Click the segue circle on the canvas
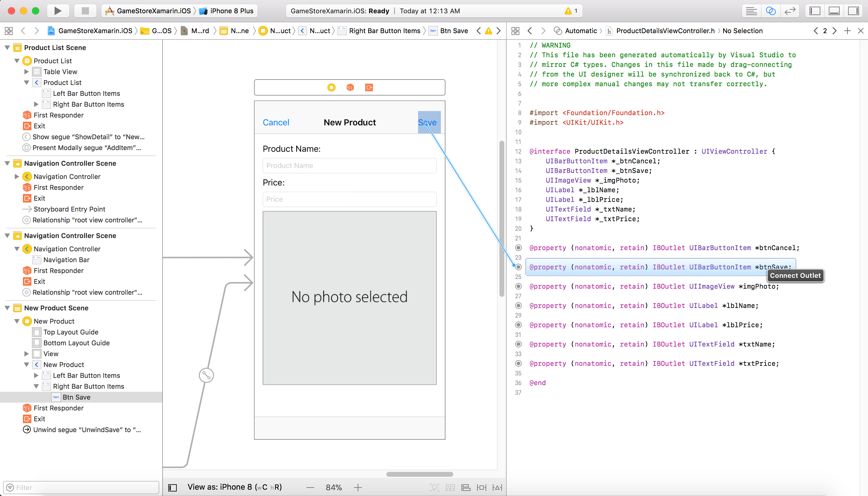The height and width of the screenshot is (496, 868). coord(206,375)
